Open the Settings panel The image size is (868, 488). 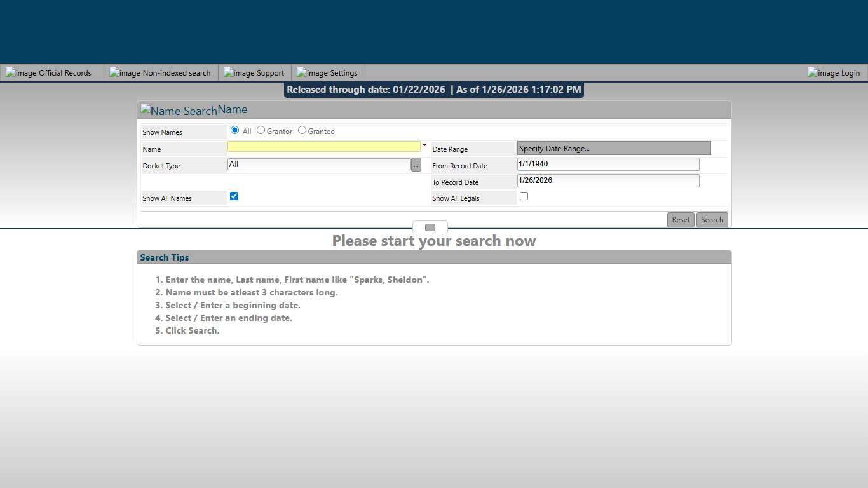point(327,72)
